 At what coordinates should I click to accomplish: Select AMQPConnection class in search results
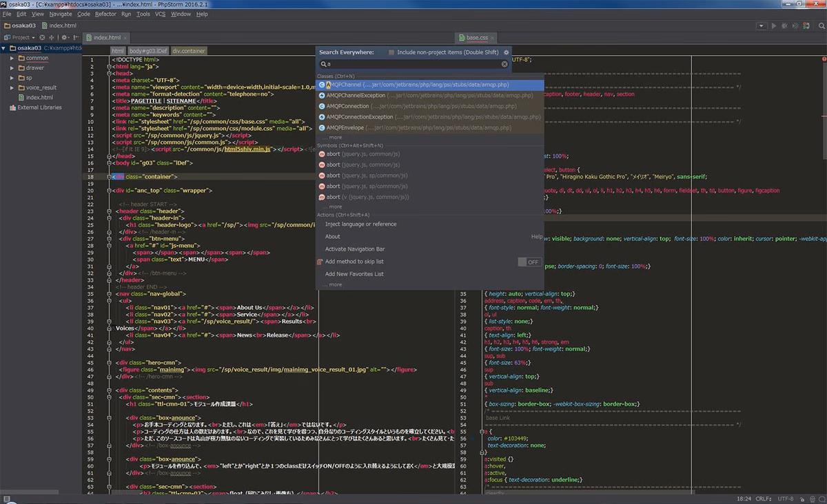[348, 106]
